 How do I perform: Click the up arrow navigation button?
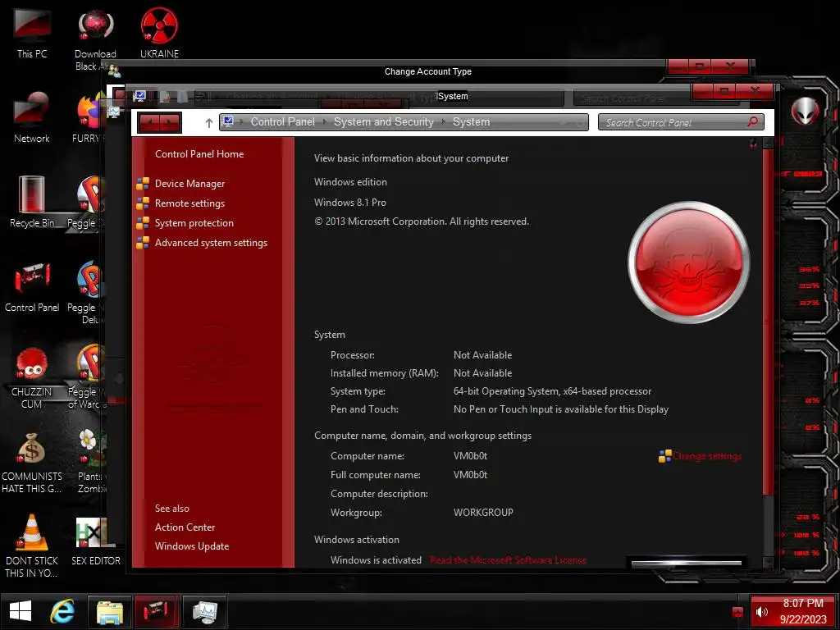pos(209,123)
